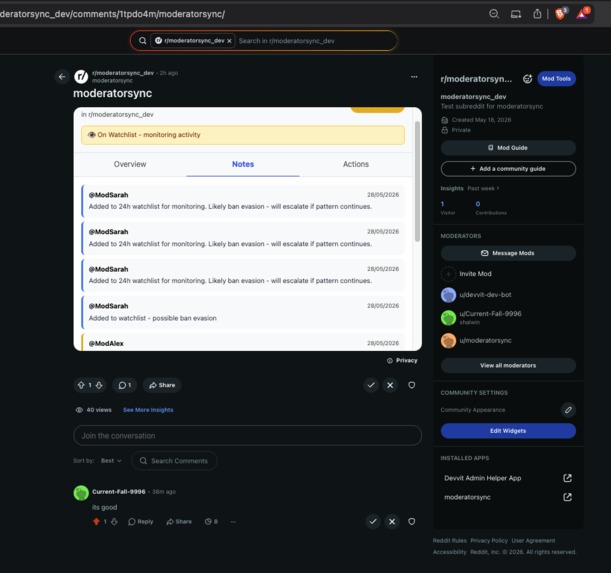Search Comments field

[174, 461]
